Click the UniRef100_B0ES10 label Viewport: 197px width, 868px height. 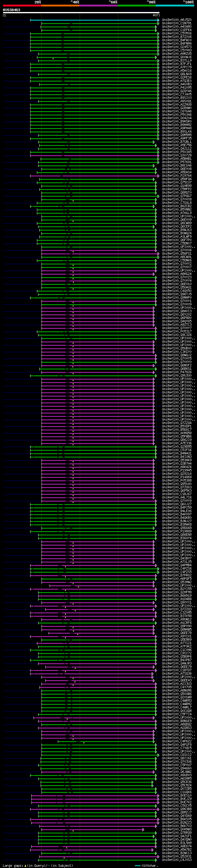(x=177, y=796)
